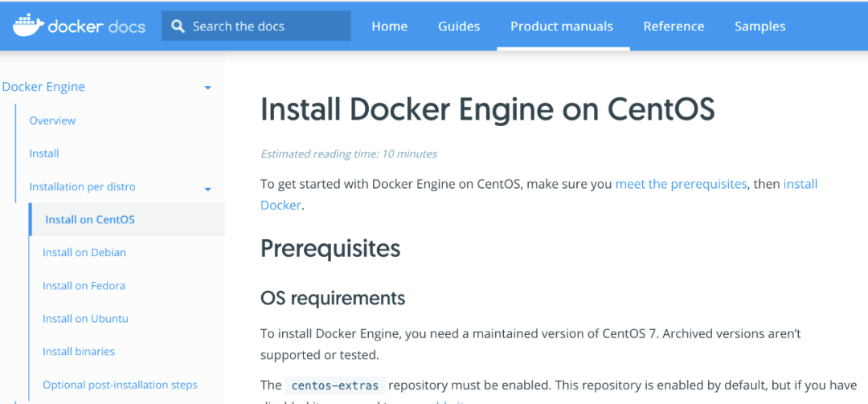The height and width of the screenshot is (404, 868).
Task: Open Install on Fedora page
Action: 84,285
